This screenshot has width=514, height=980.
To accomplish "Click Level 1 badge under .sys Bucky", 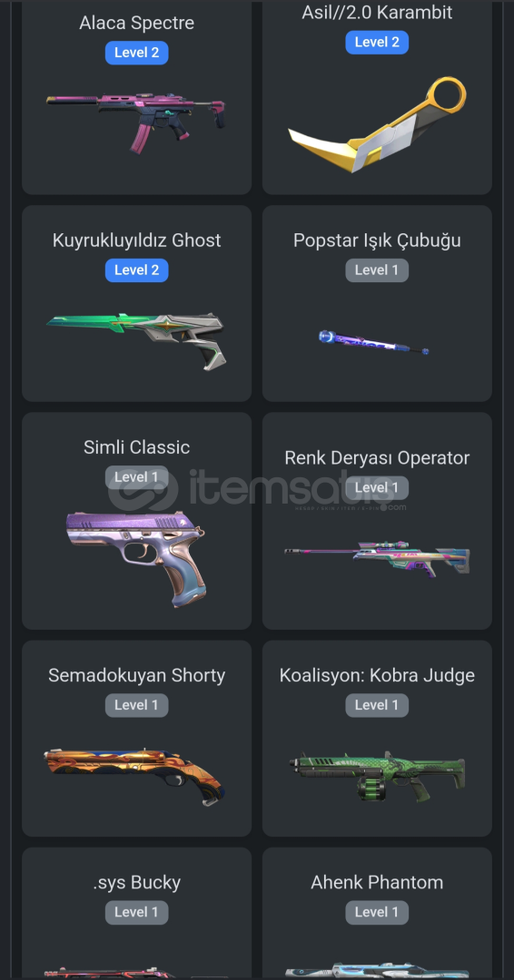I will (136, 913).
